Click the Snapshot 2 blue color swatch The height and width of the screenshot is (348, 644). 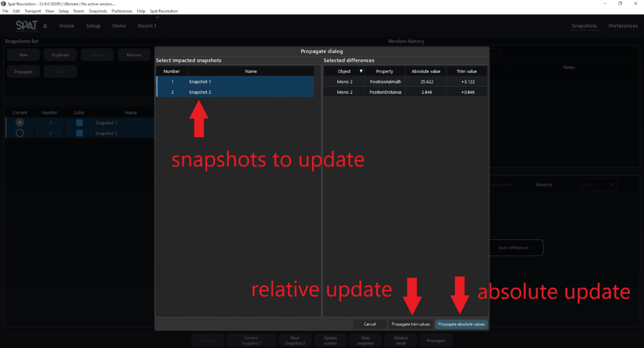[x=79, y=133]
